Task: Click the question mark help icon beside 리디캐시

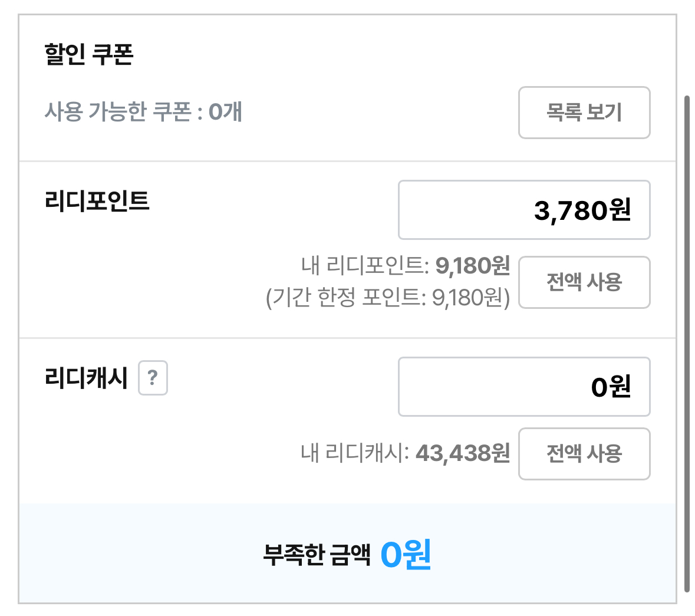Action: [x=153, y=378]
